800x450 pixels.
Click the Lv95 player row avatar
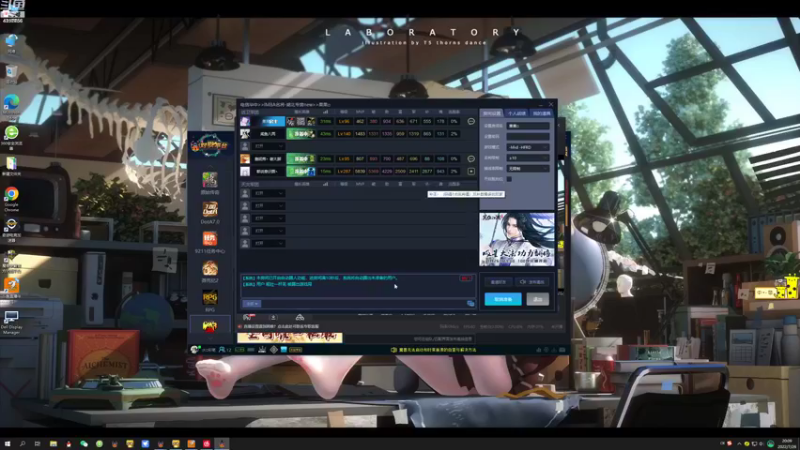[245, 159]
